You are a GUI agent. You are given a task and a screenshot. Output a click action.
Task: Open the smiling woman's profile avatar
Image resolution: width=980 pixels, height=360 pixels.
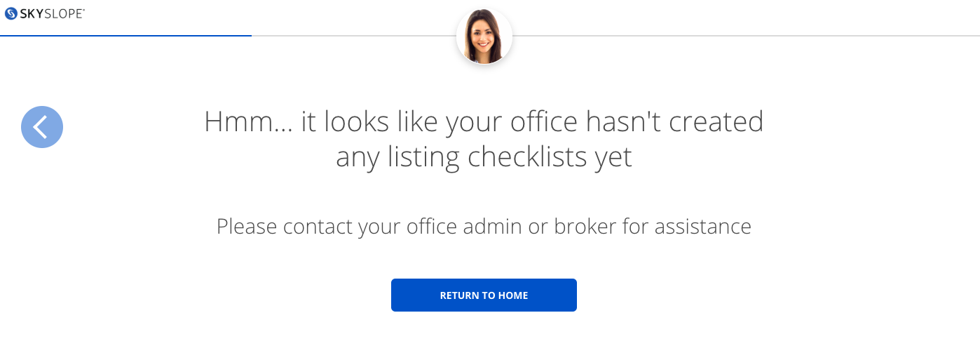(484, 36)
